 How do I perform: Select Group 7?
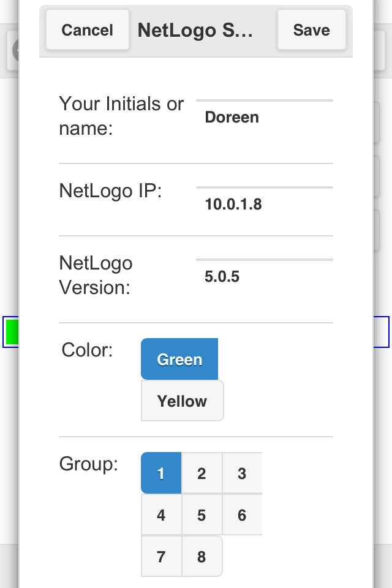click(160, 556)
